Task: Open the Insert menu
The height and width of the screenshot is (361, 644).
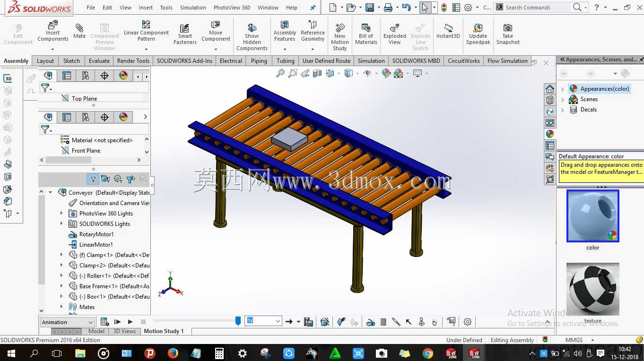Action: (146, 8)
